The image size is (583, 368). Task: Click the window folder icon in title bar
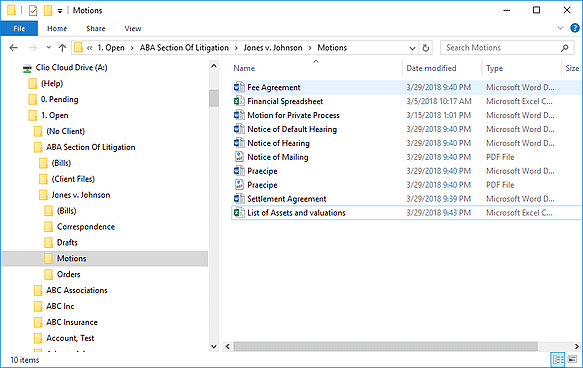12,10
